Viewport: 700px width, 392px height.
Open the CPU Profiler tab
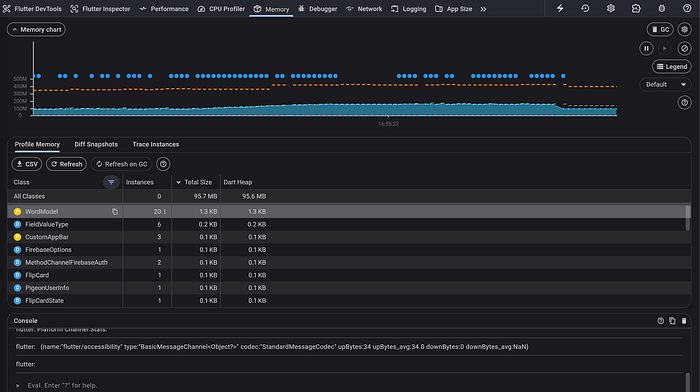coord(221,9)
